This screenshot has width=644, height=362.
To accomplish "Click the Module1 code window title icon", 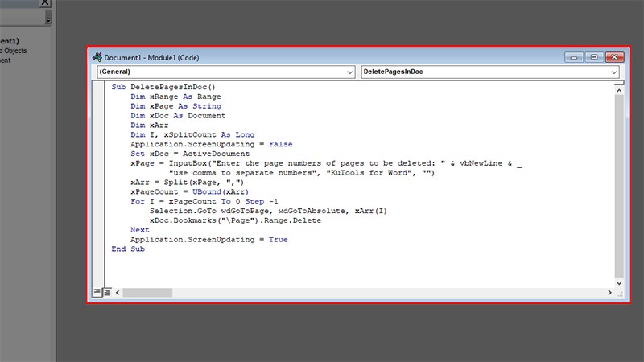I will [97, 57].
